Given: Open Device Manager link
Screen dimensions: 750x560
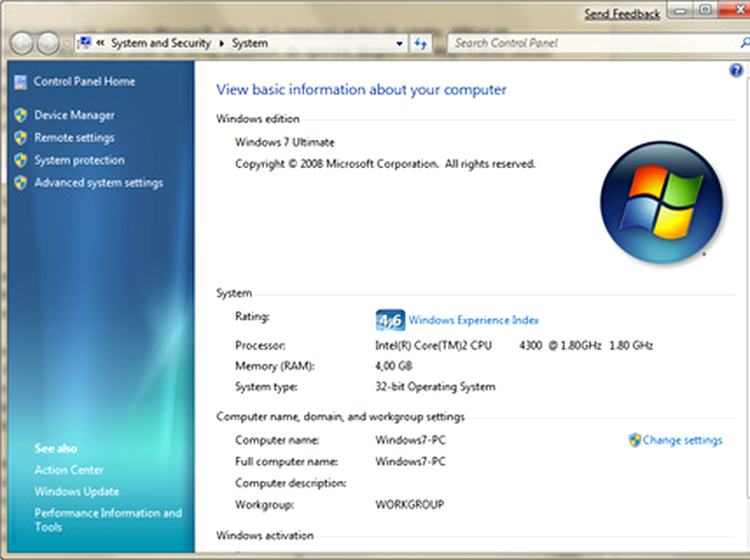Looking at the screenshot, I should point(74,115).
